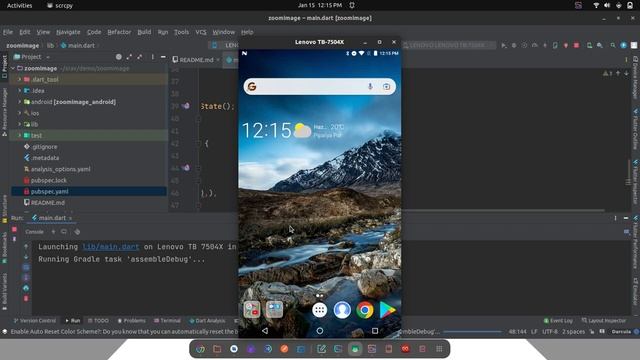Click the Run app play icon in toolbar
This screenshot has width=640, height=360.
(504, 45)
